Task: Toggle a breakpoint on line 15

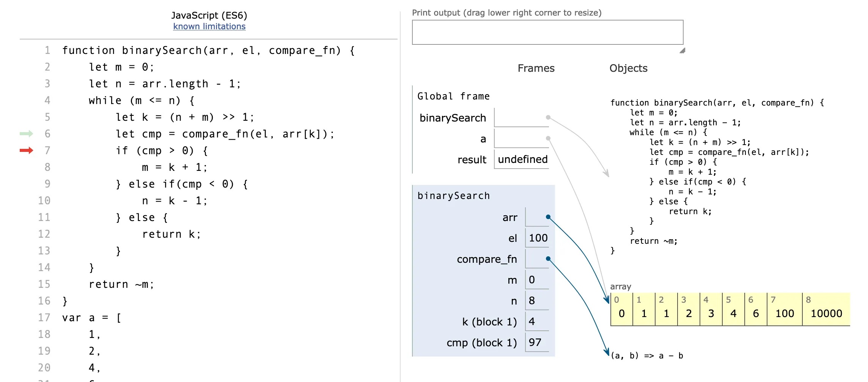Action: [x=44, y=284]
